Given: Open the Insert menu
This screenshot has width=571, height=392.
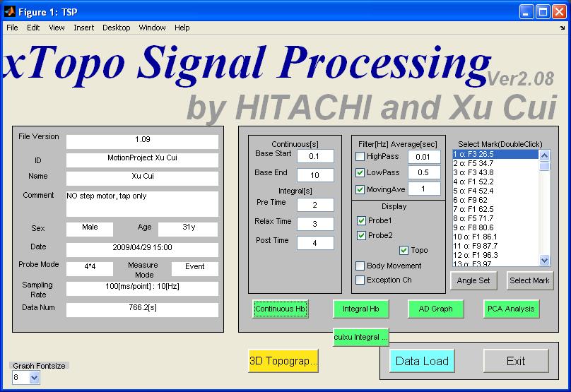Looking at the screenshot, I should (84, 28).
